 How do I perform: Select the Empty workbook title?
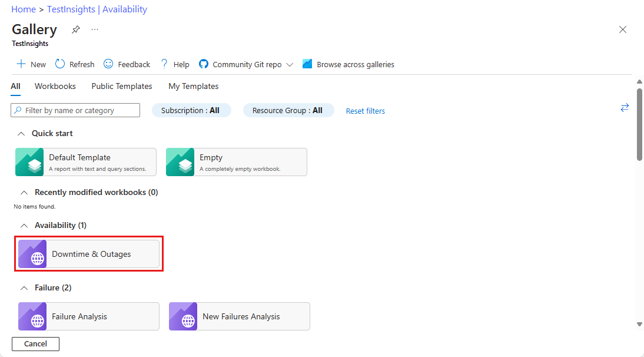pos(211,157)
